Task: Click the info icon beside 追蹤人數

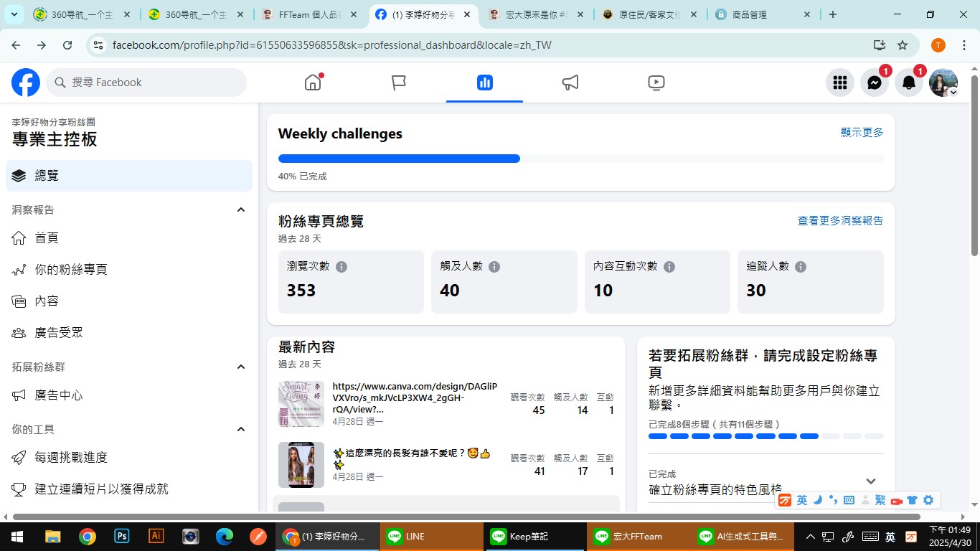Action: pos(801,266)
